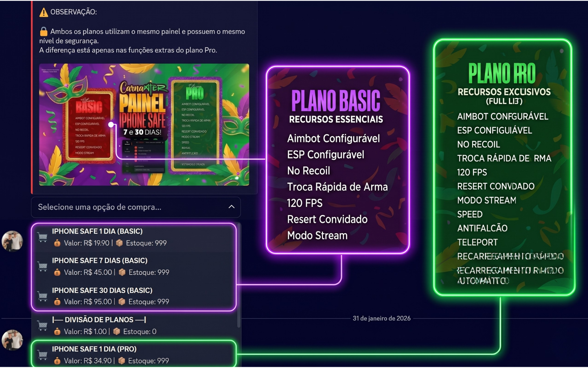This screenshot has height=368, width=588.
Task: Click cart icon beside 1 DIA (PRO)
Action: click(x=43, y=355)
